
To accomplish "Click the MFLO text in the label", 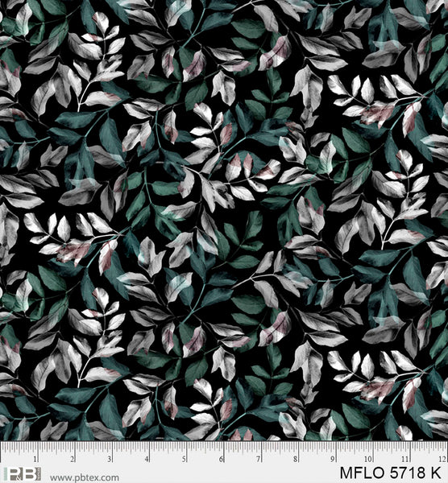I will [363, 473].
